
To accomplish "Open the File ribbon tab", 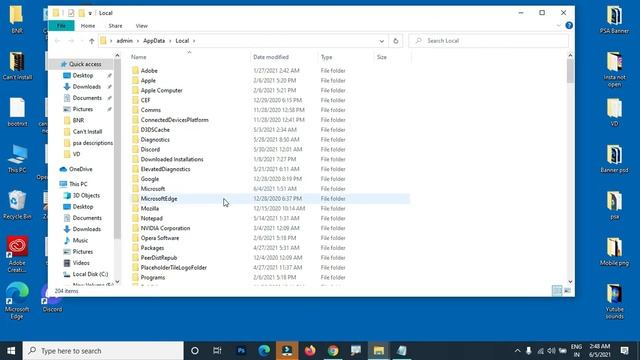I will 61,26.
